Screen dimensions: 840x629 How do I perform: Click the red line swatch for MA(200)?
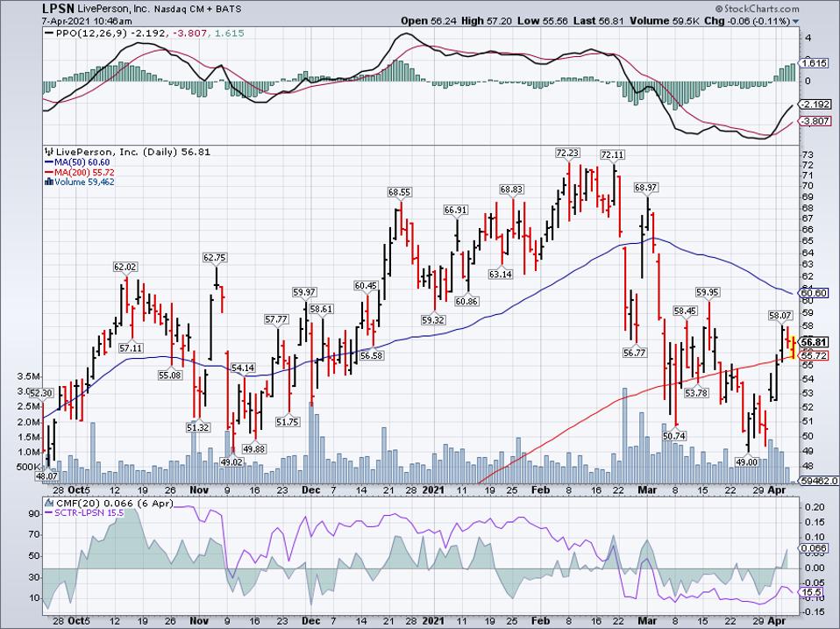tap(49, 172)
